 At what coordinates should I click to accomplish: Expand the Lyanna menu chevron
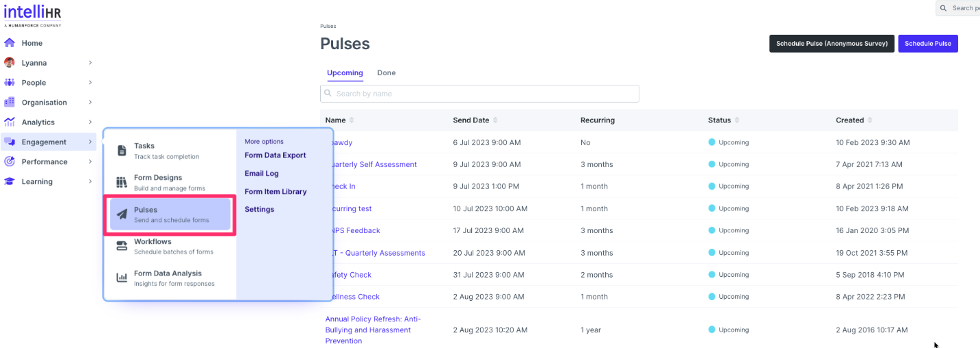click(x=90, y=63)
